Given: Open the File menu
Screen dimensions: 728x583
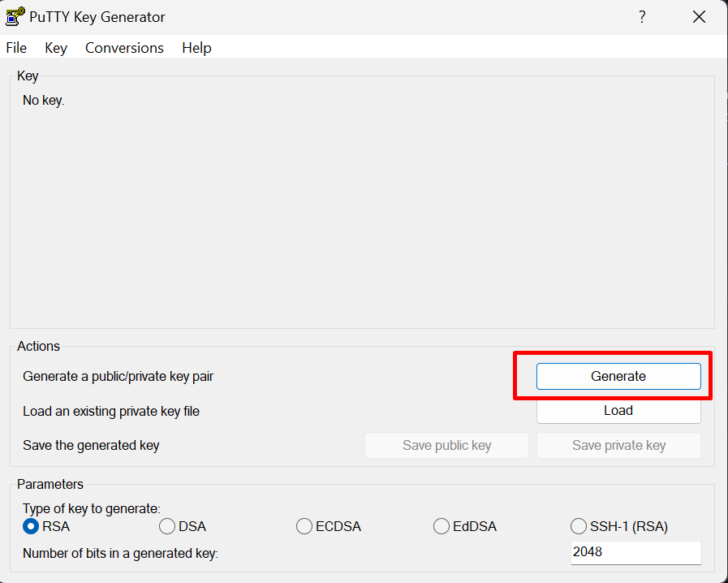Looking at the screenshot, I should pos(16,48).
